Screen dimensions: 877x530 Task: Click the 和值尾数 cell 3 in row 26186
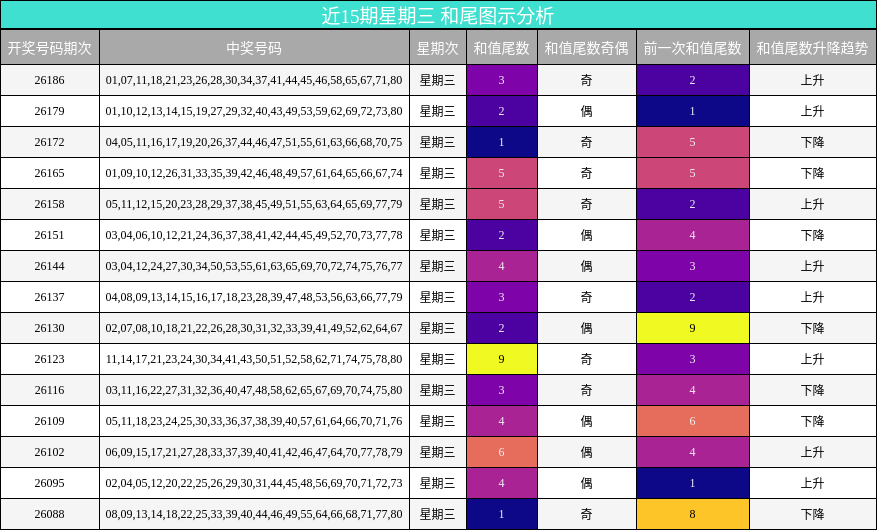[x=502, y=81]
